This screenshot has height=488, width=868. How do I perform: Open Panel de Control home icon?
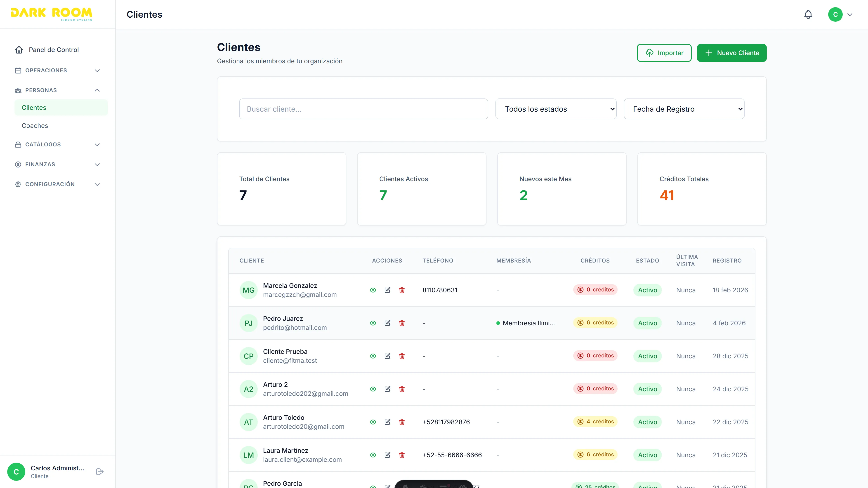[19, 50]
